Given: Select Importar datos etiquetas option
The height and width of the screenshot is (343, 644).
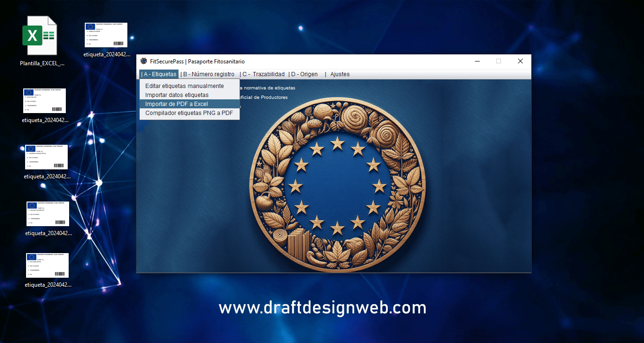Looking at the screenshot, I should [177, 95].
